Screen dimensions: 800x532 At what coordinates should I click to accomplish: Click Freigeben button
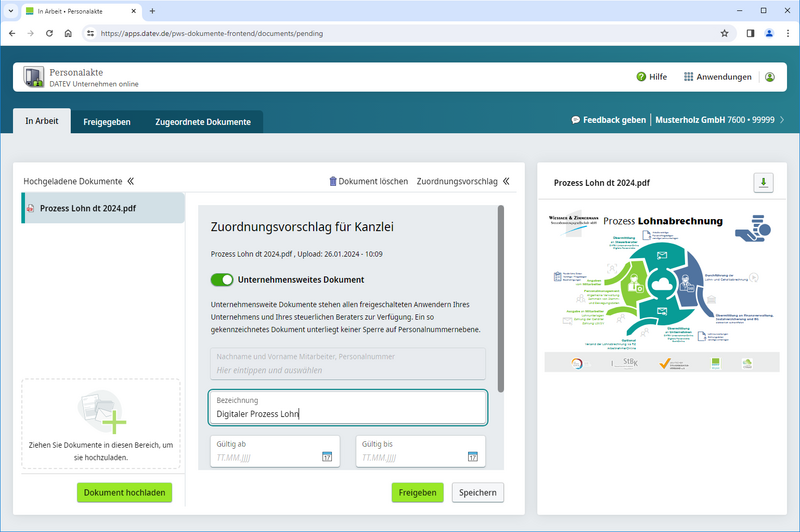pyautogui.click(x=417, y=493)
